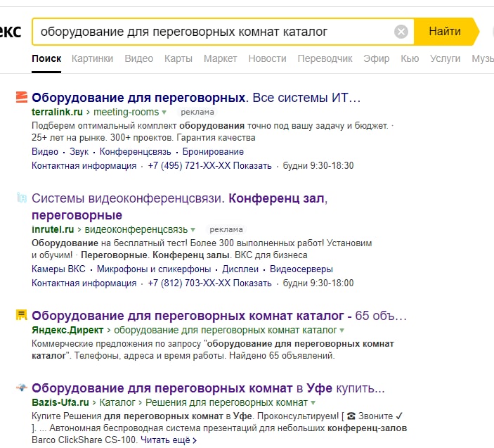This screenshot has width=494, height=448.
Task: Go to the Услуги tab
Action: coord(446,58)
